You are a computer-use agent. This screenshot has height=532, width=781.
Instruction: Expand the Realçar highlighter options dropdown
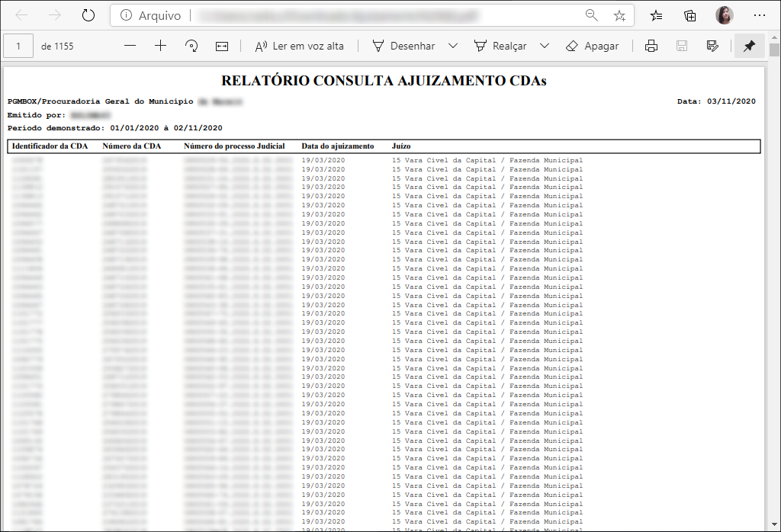tap(545, 46)
